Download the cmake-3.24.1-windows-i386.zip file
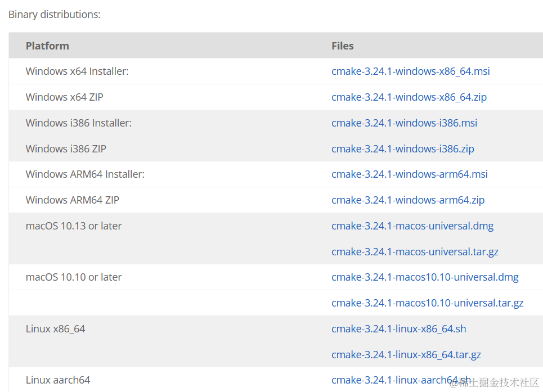The image size is (543, 392). coord(402,149)
